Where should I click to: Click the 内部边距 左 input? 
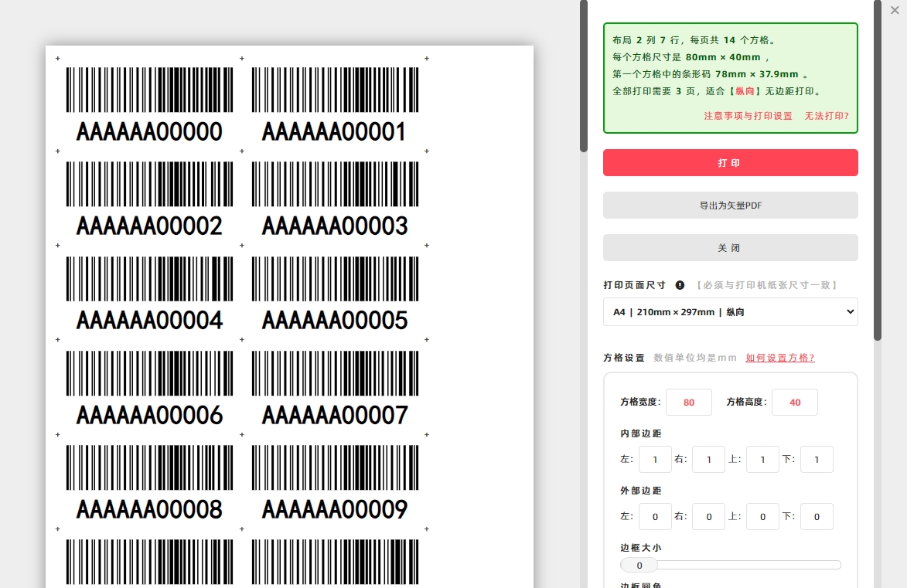pyautogui.click(x=655, y=460)
